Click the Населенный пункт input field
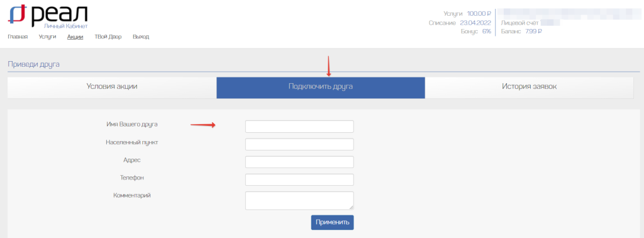The width and height of the screenshot is (644, 238). (299, 144)
